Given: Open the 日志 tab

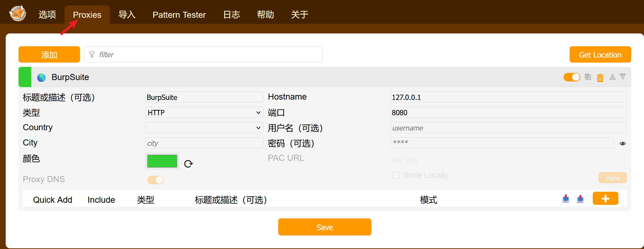Looking at the screenshot, I should [x=232, y=15].
